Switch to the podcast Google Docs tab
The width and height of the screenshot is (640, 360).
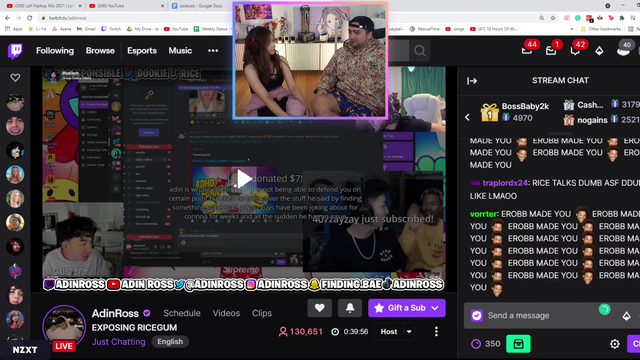point(200,6)
